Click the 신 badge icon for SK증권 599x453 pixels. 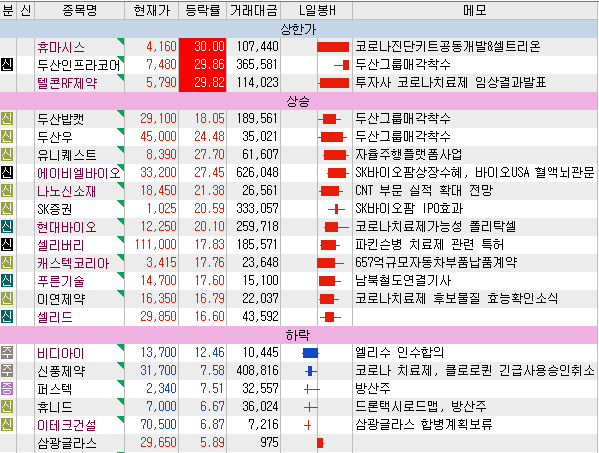[x=7, y=209]
